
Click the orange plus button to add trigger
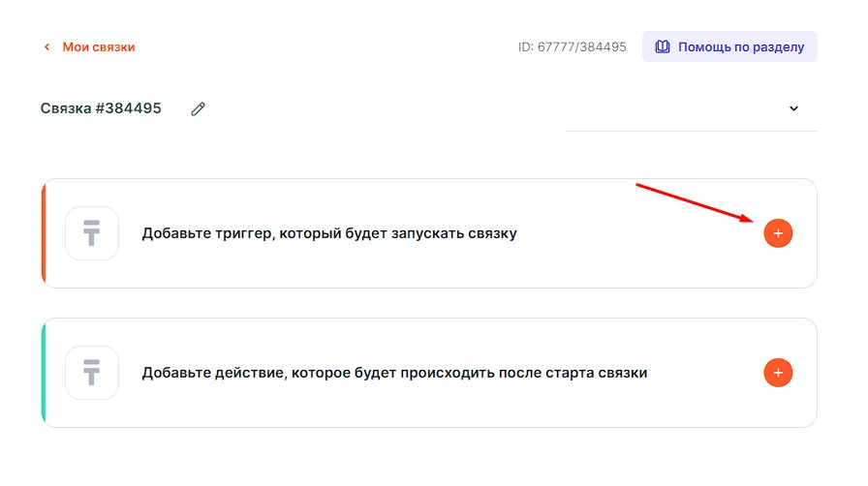778,233
